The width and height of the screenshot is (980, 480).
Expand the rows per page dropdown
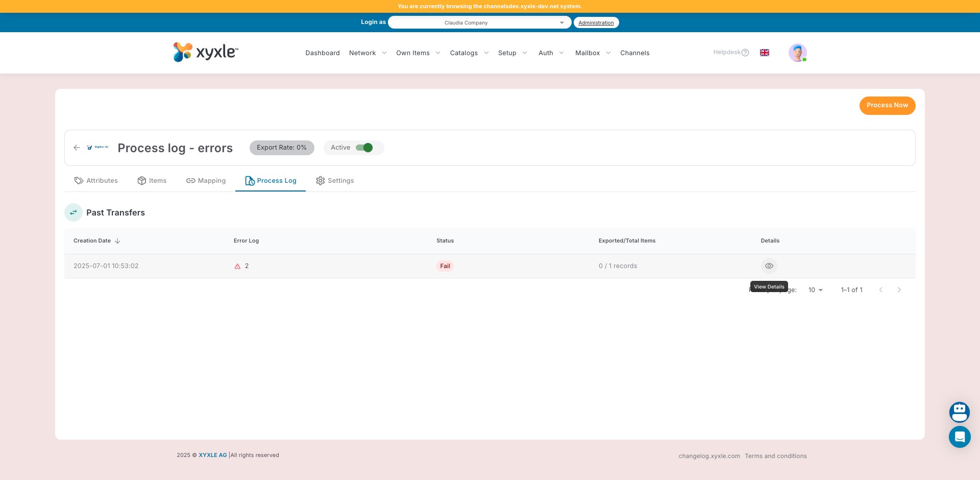[x=815, y=290]
